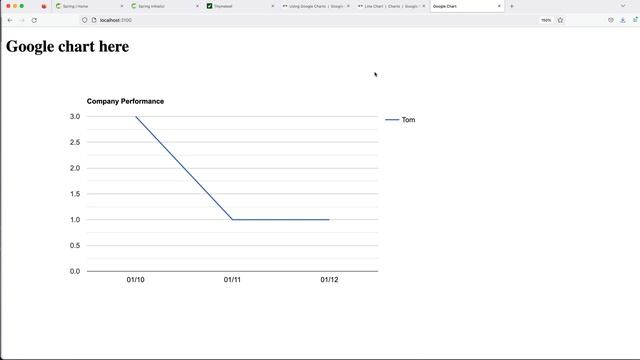The width and height of the screenshot is (640, 360).
Task: Click the Tom legend entry
Action: (x=400, y=120)
